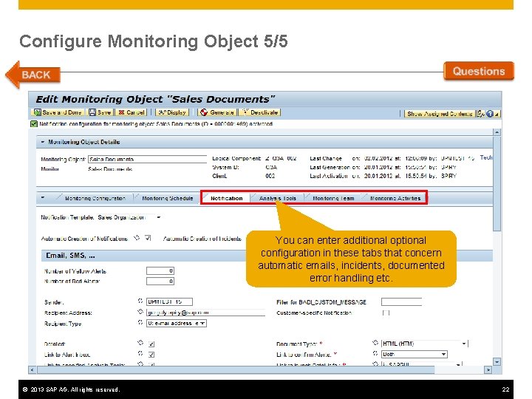The image size is (532, 399).
Task: Open the Monitoring Configuration tab
Action: [x=95, y=198]
